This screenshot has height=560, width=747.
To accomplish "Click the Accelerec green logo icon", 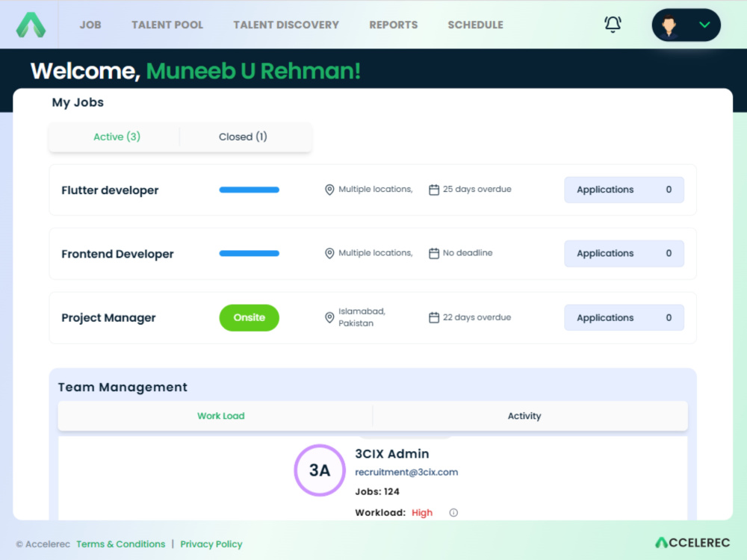I will tap(31, 25).
